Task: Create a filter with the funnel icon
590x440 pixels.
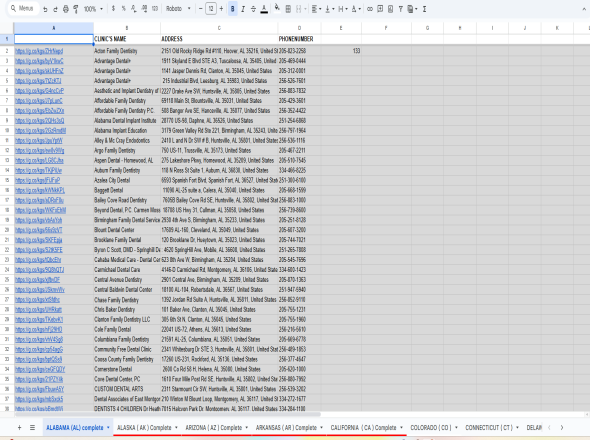Action: coord(400,9)
